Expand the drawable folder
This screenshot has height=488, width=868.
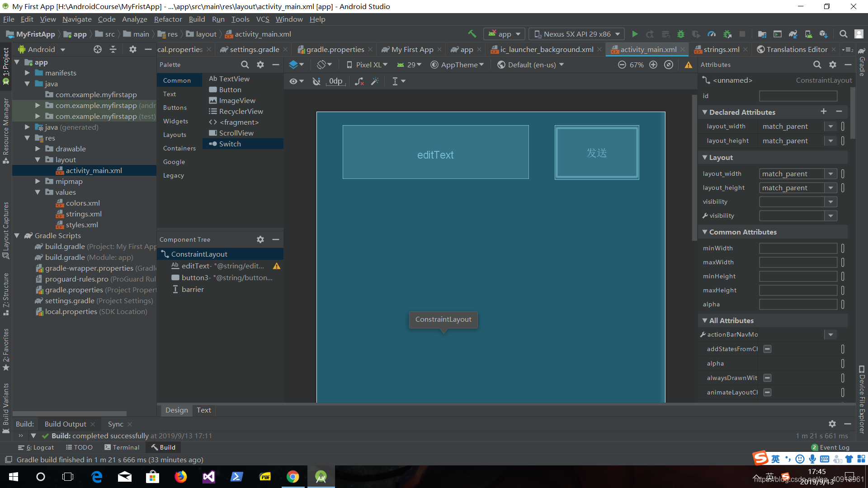38,149
